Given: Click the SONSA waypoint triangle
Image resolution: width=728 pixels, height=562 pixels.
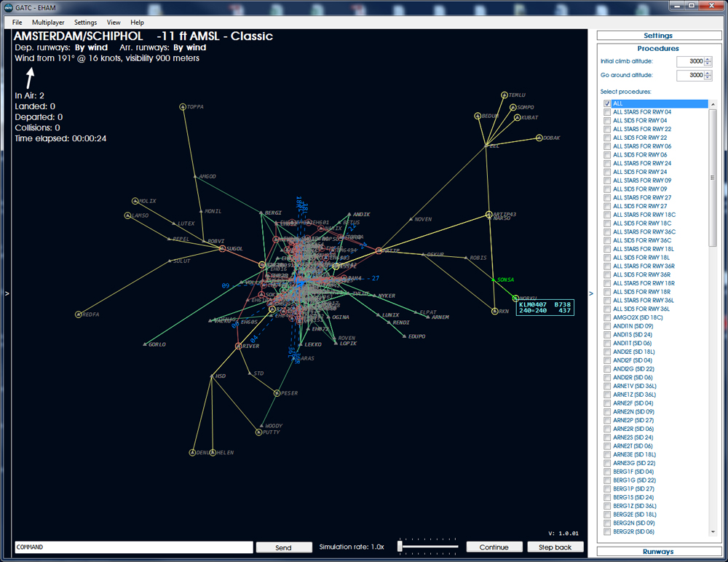Looking at the screenshot, I should (494, 280).
